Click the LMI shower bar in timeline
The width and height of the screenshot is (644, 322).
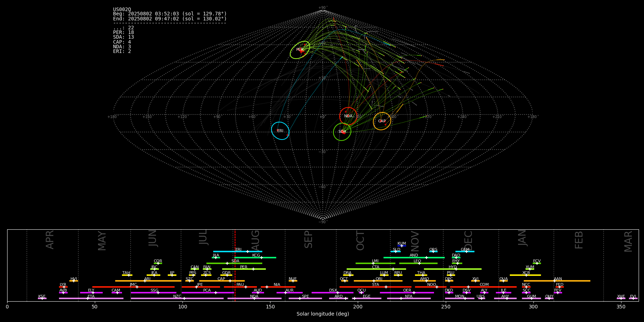click(x=375, y=263)
